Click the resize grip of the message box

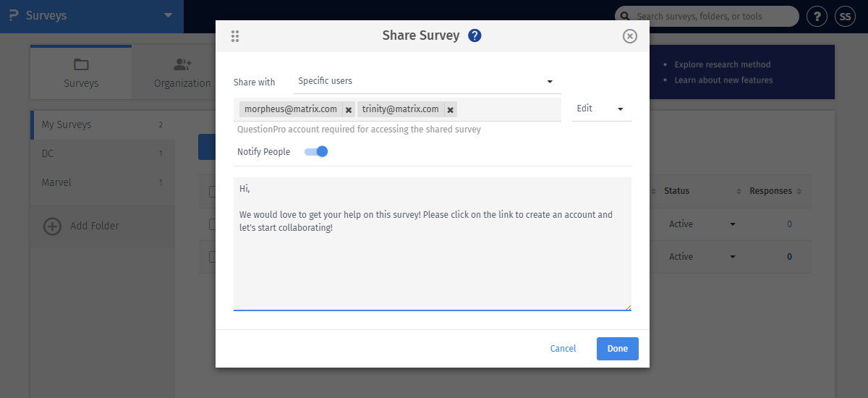[627, 306]
